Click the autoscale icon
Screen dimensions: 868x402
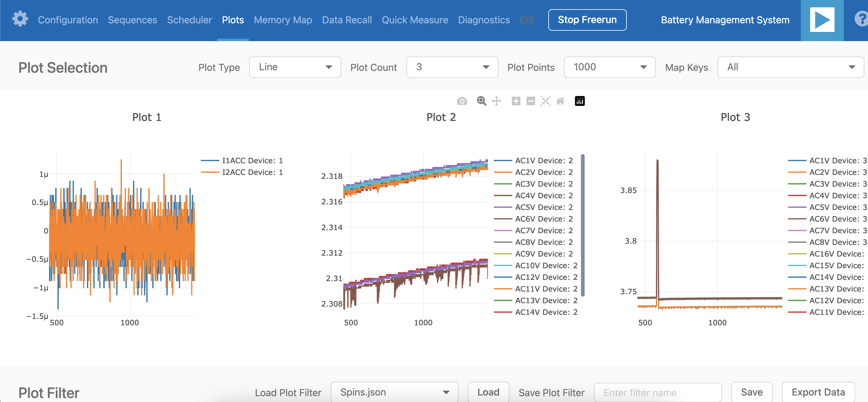click(x=545, y=101)
